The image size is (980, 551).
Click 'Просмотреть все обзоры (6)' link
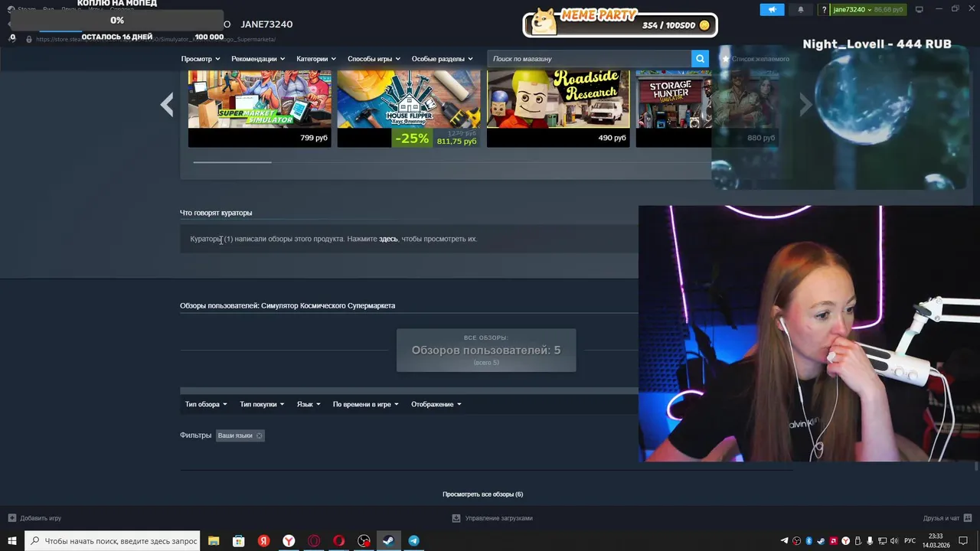482,494
